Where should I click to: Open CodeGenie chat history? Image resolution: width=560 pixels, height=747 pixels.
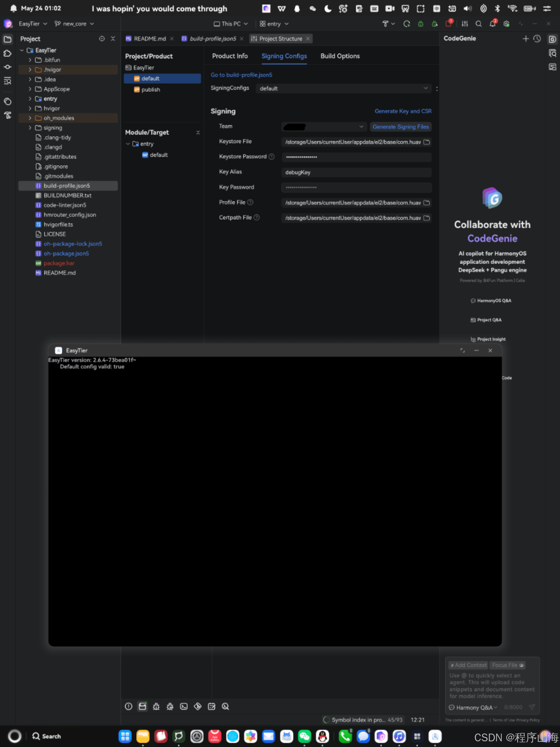537,39
